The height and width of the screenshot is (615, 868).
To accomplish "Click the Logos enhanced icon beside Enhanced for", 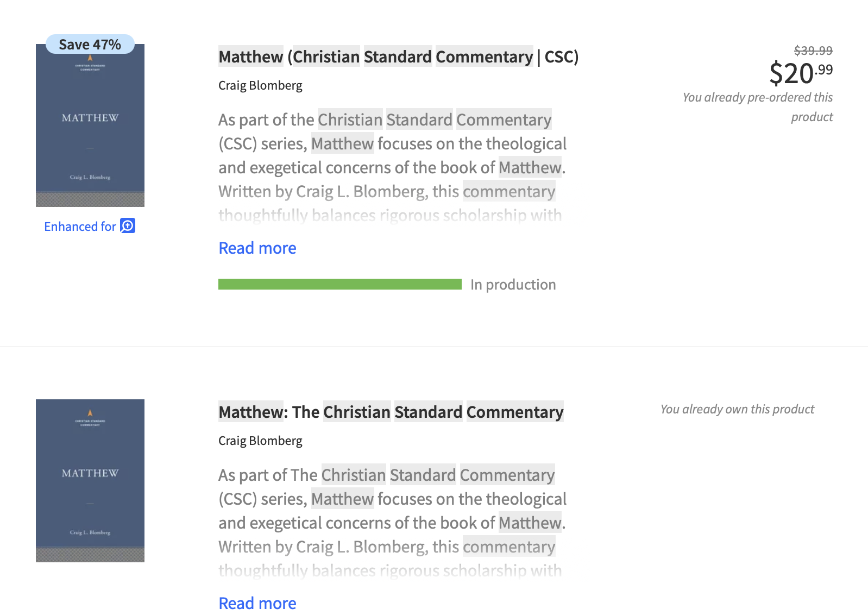I will tap(128, 225).
